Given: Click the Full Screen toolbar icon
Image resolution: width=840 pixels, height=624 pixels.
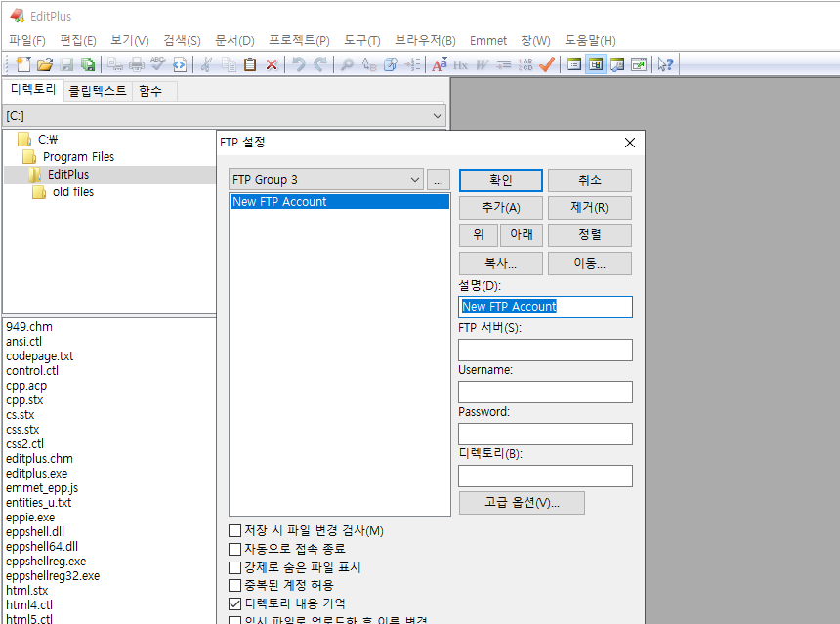Looking at the screenshot, I should point(639,64).
